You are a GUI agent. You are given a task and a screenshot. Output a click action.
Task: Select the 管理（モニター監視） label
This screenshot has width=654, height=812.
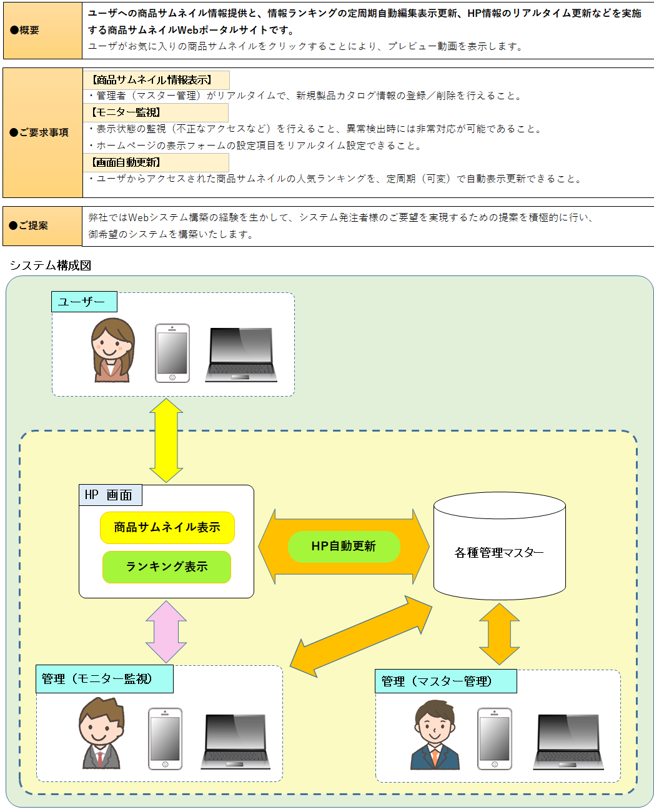coord(104,679)
